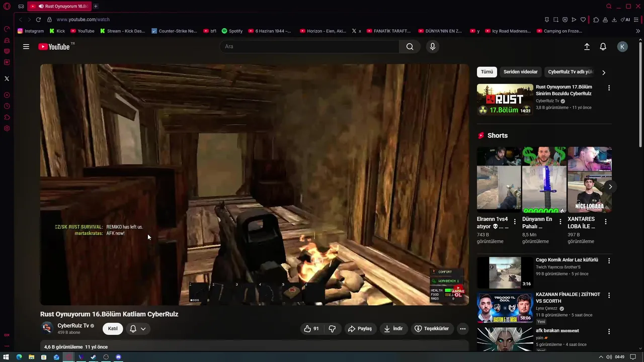Screen dimensions: 644x362
Task: Click the ad blocker shield icon
Action: coord(565,20)
